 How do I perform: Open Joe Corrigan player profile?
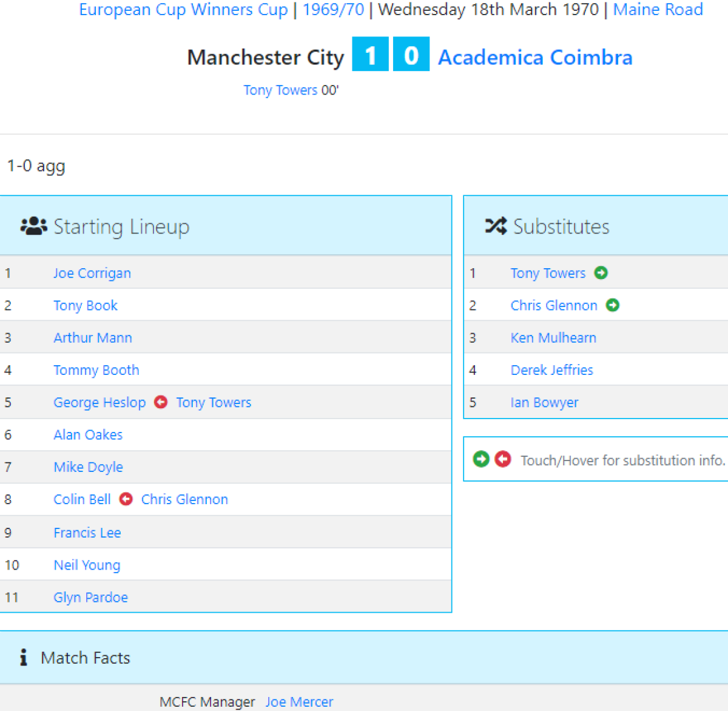pos(92,273)
